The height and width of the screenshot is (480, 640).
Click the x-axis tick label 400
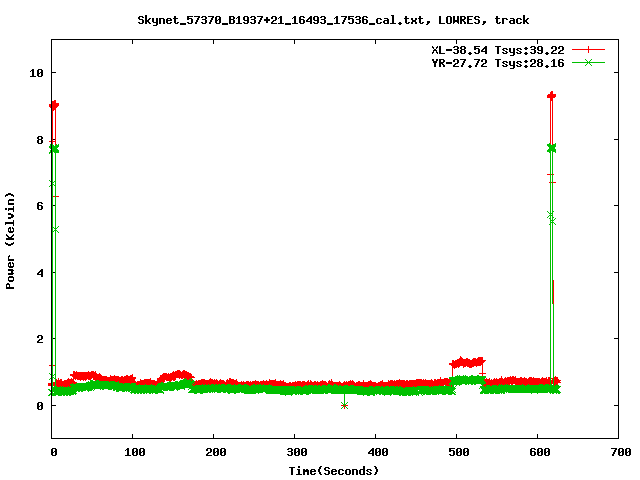click(378, 452)
